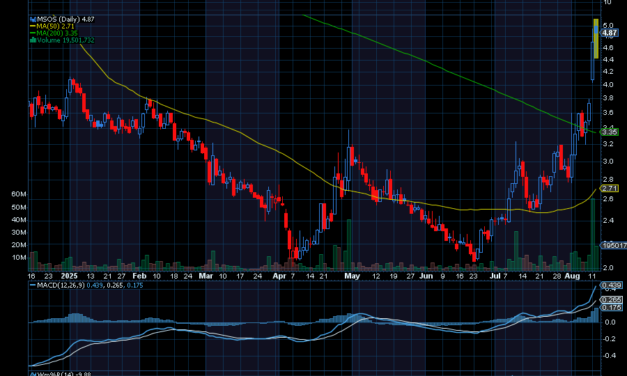Image resolution: width=627 pixels, height=376 pixels.
Task: Click the yellow 2.71 MA(50) value tag
Action: click(x=610, y=188)
